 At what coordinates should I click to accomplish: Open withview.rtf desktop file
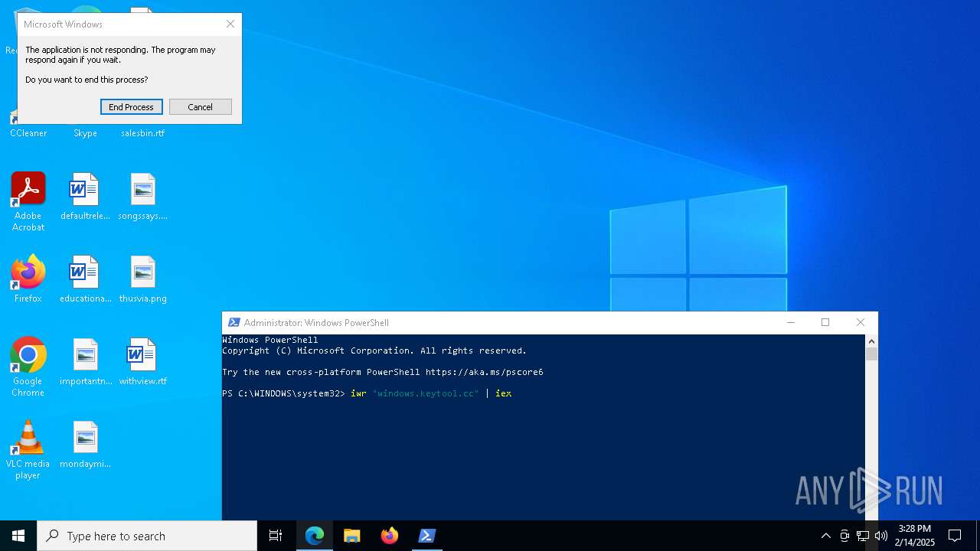142,362
